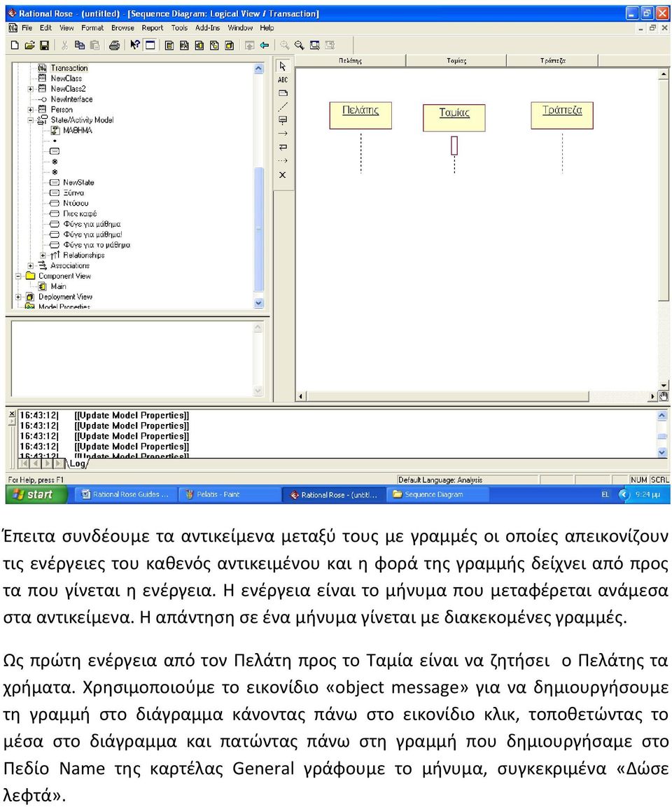The width and height of the screenshot is (672, 807).
Task: Click the Zoom Out magnifier icon
Action: click(x=299, y=45)
